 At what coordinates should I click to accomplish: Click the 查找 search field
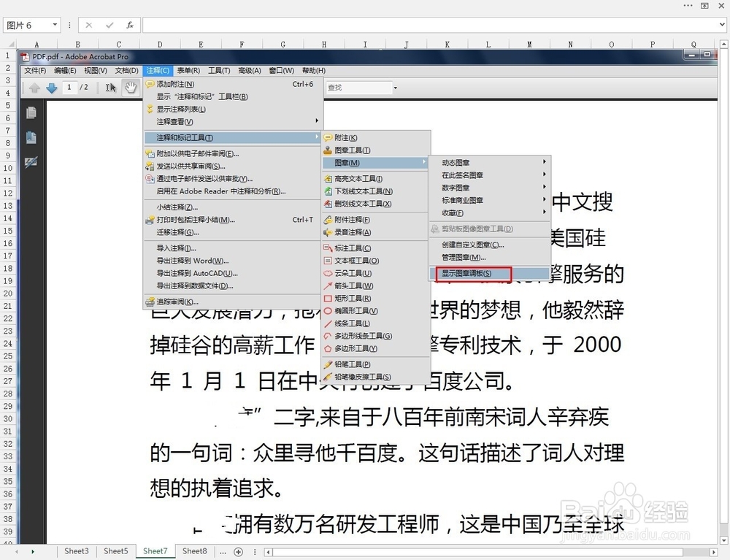coord(359,88)
